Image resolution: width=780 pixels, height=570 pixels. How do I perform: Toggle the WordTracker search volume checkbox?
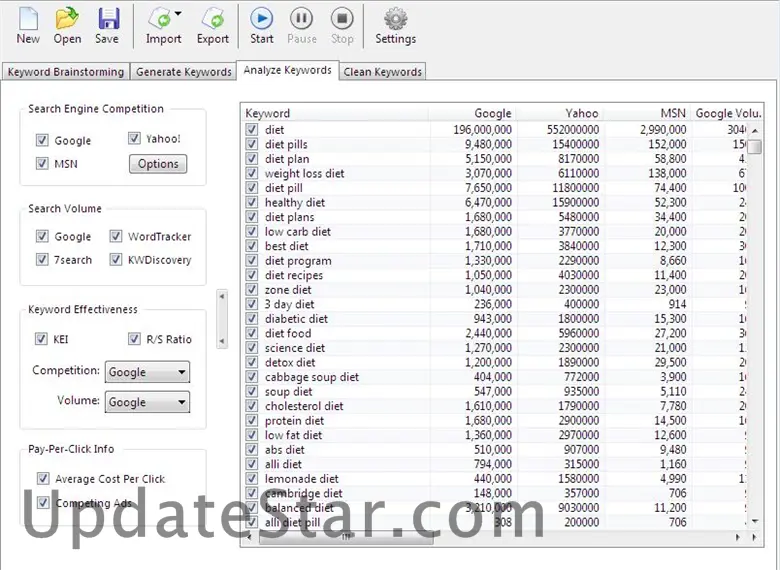pos(116,237)
